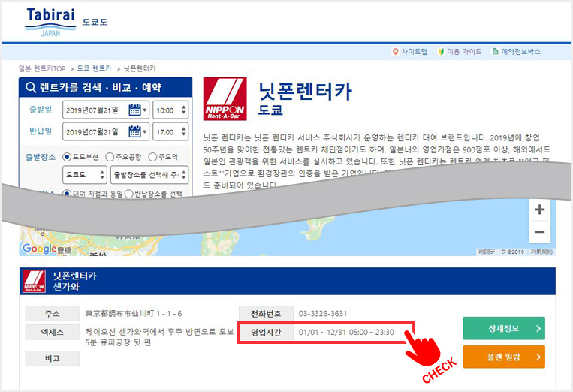Expand the 도쿄도 prefecture dropdown
573x392 pixels.
(84, 175)
